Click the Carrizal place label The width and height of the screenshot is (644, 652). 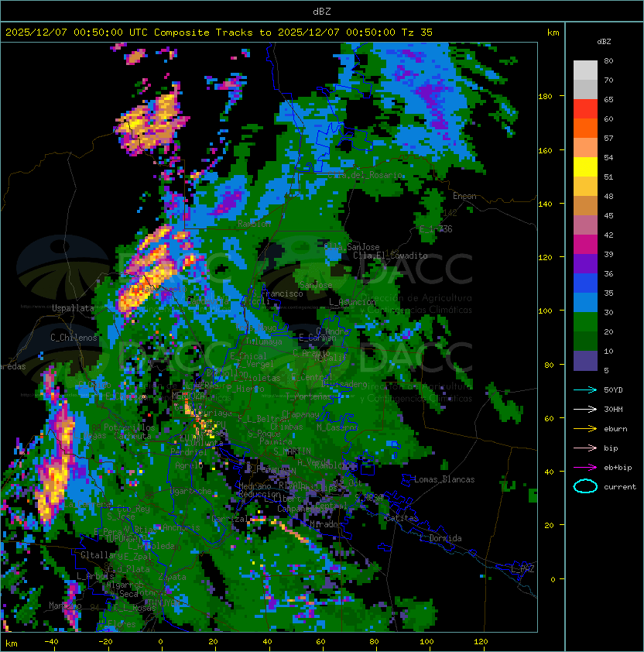(x=229, y=519)
